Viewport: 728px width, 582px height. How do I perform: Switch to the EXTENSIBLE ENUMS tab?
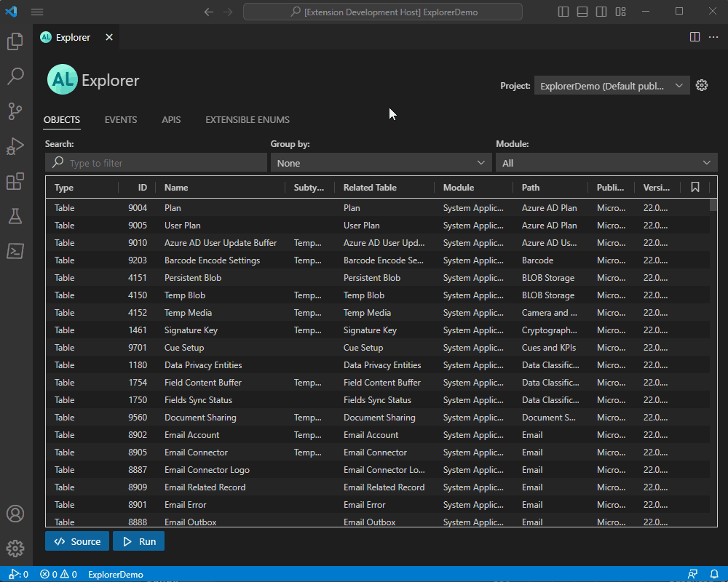click(x=248, y=120)
